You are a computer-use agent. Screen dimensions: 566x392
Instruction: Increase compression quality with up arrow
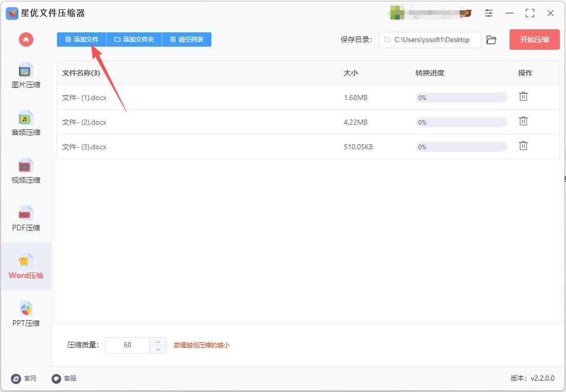158,342
